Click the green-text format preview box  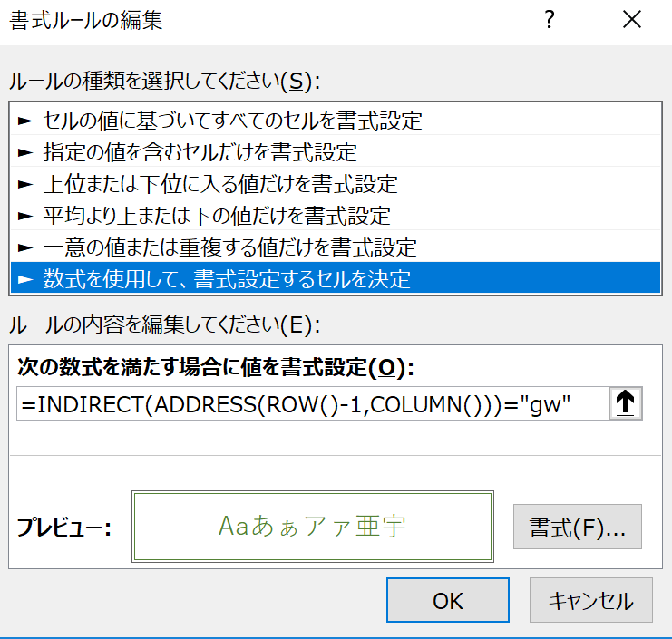313,527
